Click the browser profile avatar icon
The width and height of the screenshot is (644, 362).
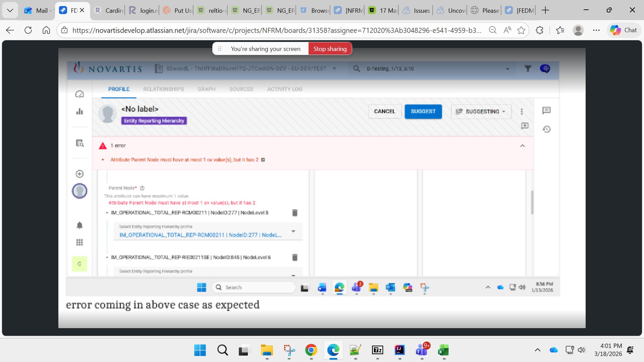click(x=578, y=30)
